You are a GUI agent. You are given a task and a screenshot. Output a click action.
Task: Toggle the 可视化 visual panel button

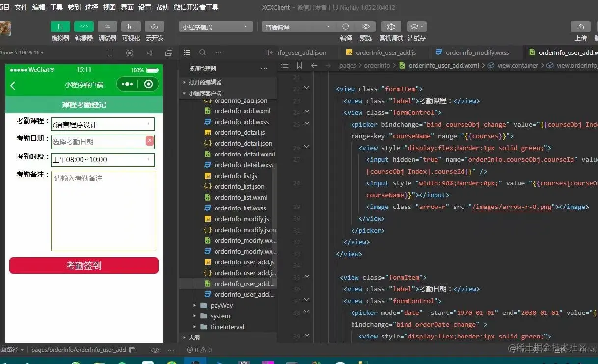131,26
